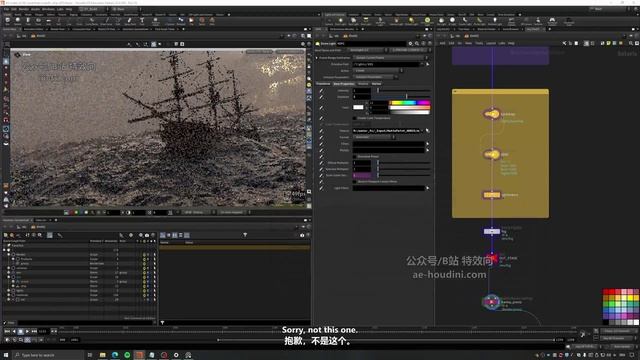Open the Windows menu
Viewport: 640px width, 360px height.
coord(48,9)
